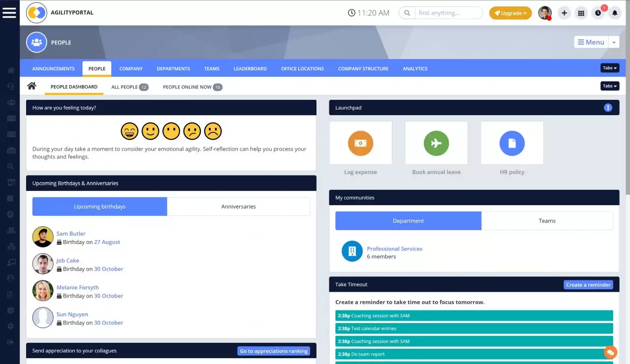Select the sad frowning mood emoji
Viewport: 630px width, 364px height.
click(x=213, y=131)
